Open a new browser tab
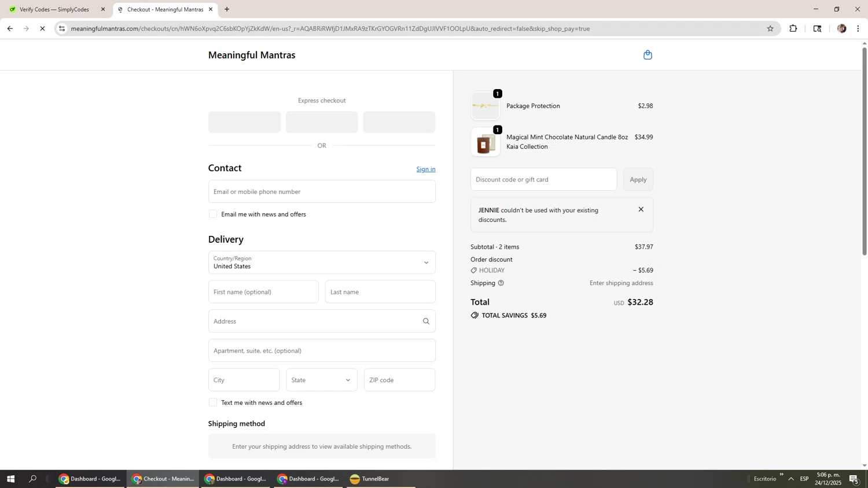 click(x=227, y=9)
